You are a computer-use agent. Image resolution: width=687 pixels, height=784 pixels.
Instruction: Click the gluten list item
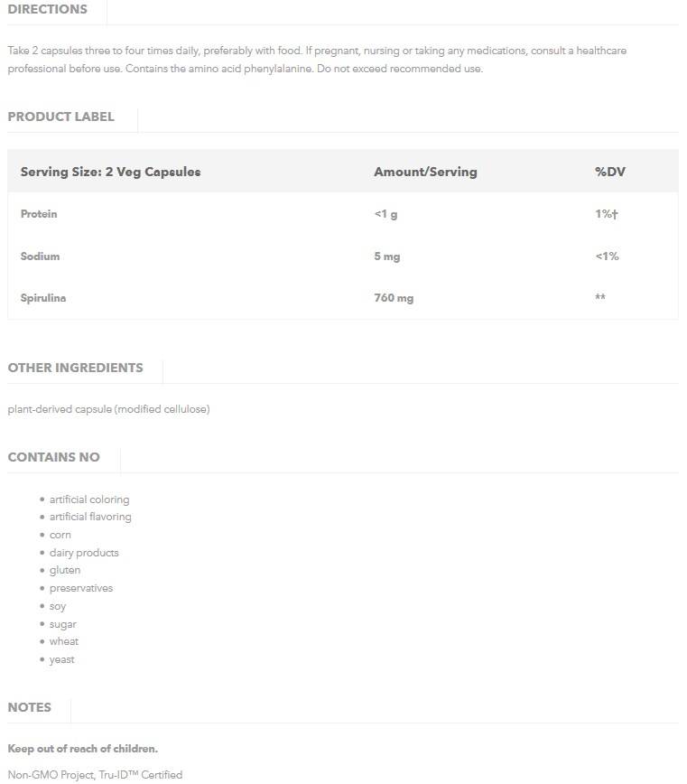pos(65,571)
